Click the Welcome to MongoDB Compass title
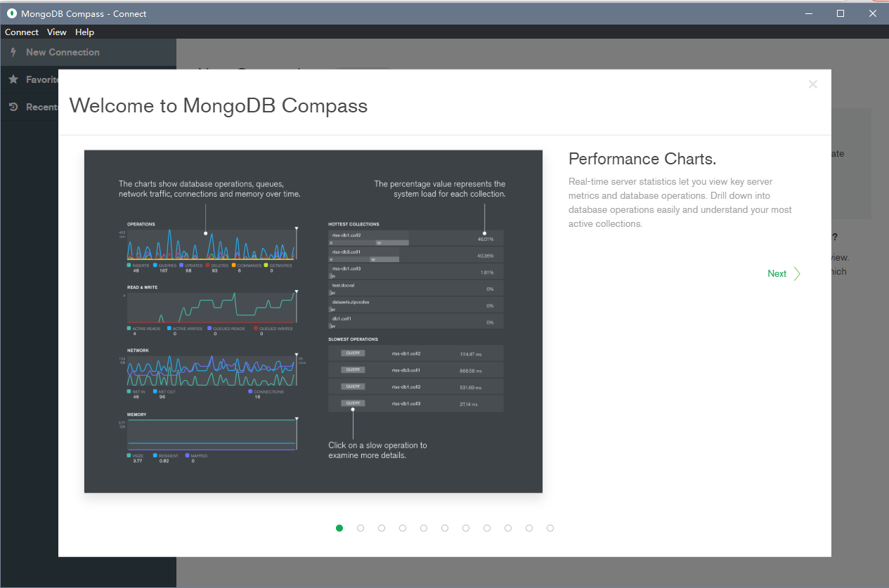 [x=219, y=105]
